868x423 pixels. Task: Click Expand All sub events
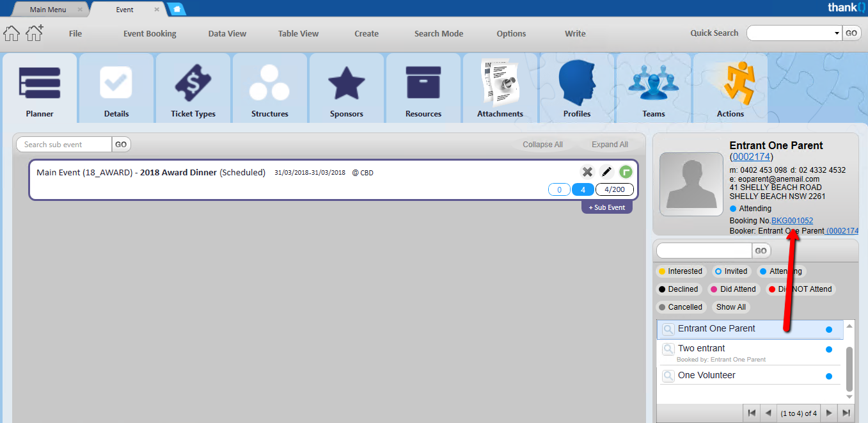tap(610, 145)
